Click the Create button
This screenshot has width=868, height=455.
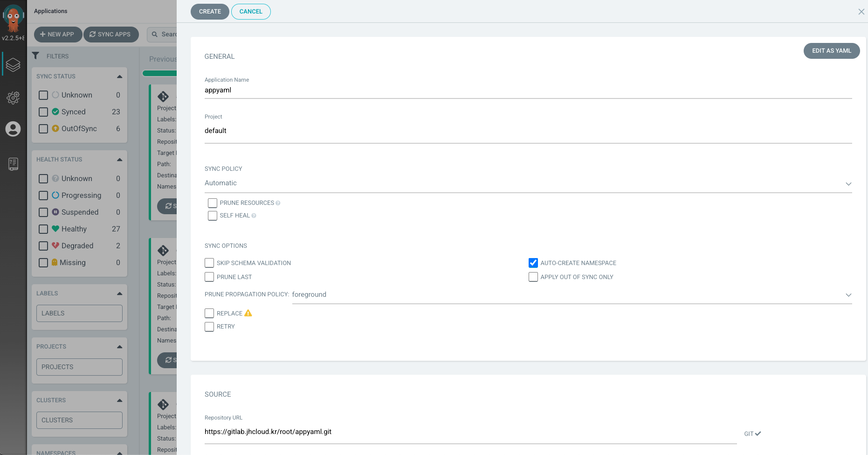click(x=210, y=12)
